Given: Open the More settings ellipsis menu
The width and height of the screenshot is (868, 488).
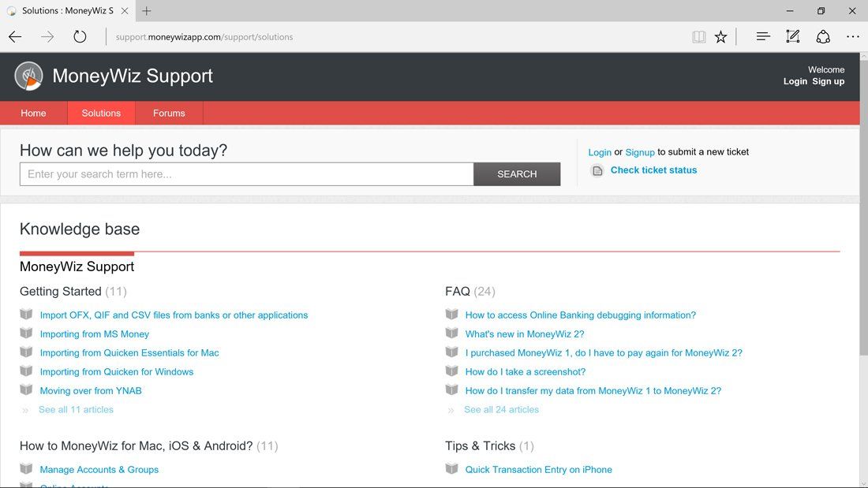Looking at the screenshot, I should [852, 36].
